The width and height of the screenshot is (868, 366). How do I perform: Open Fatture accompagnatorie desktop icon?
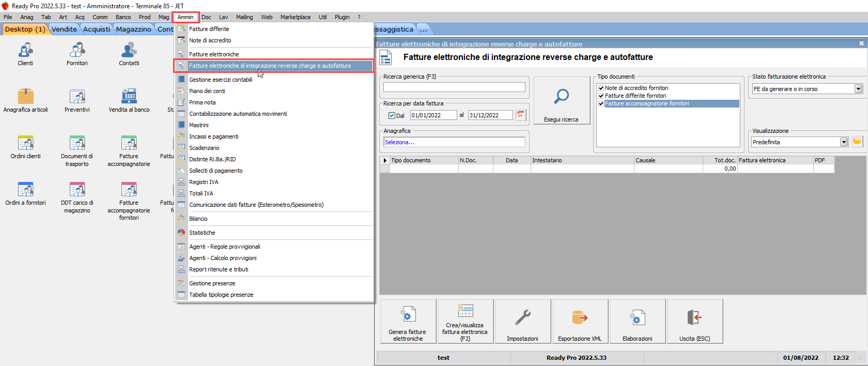(x=129, y=150)
